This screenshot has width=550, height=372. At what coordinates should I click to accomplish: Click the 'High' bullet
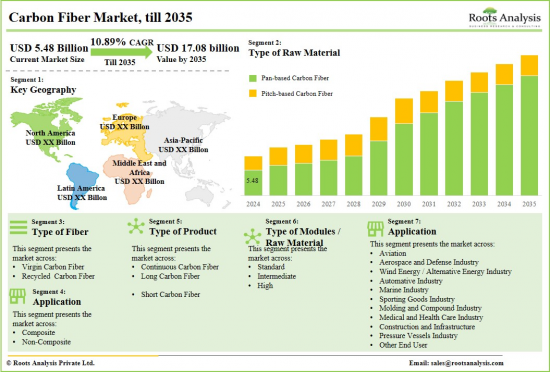[265, 285]
